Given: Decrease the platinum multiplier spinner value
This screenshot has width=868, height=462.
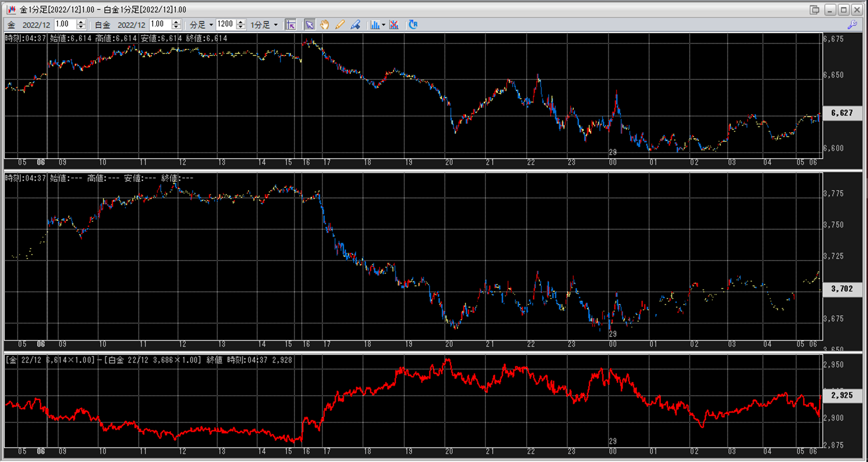Looking at the screenshot, I should (x=176, y=27).
